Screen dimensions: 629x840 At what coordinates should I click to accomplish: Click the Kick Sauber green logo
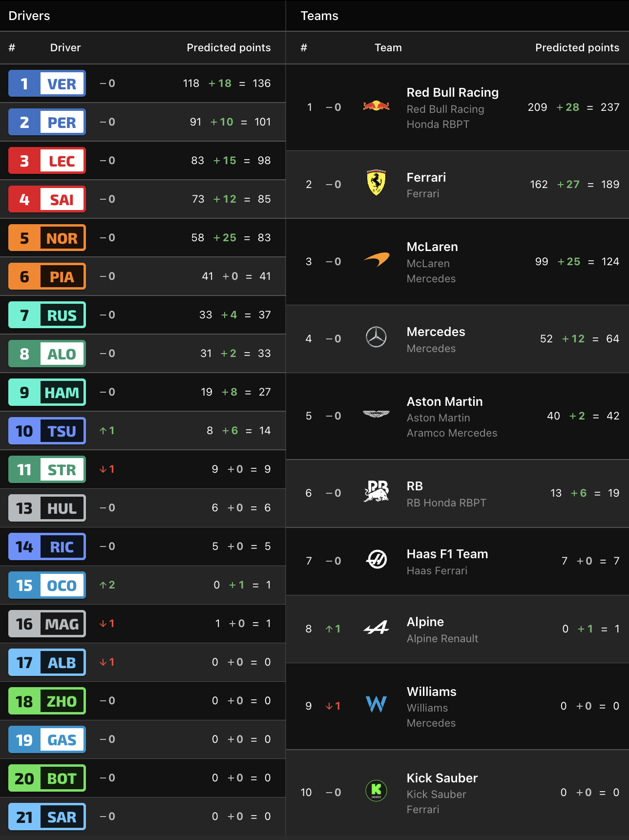click(376, 790)
